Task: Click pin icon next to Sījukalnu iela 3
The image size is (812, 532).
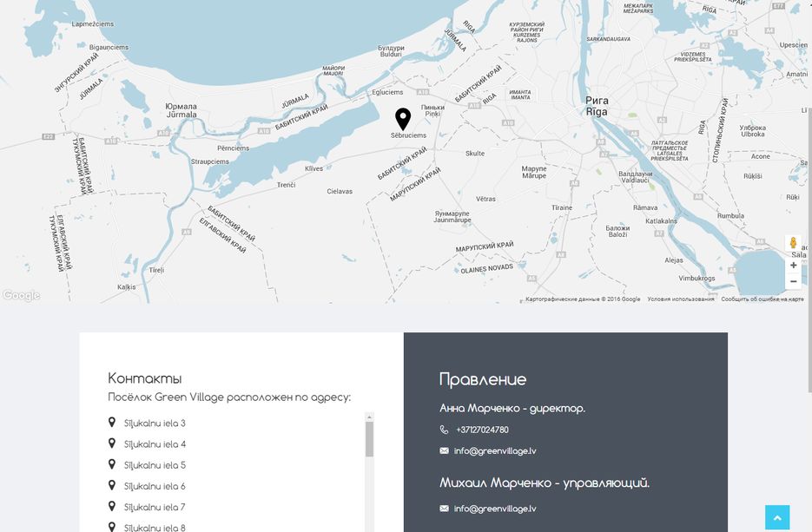Action: coord(112,423)
